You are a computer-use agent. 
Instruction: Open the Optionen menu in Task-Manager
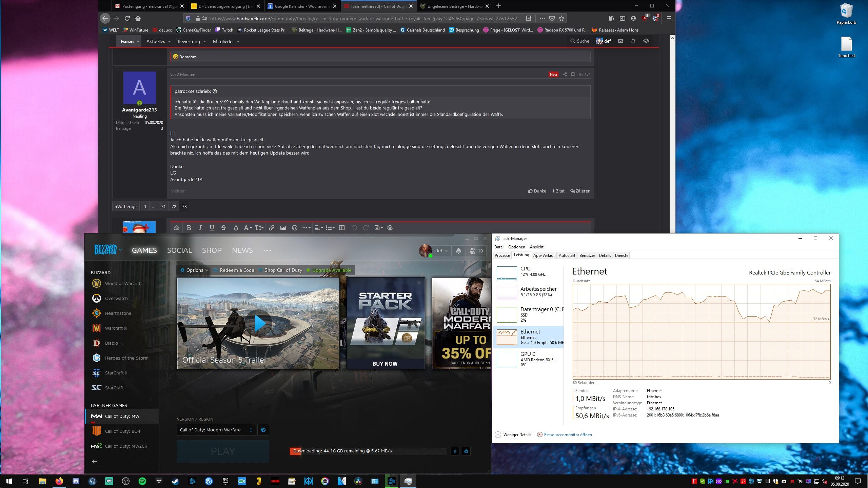pos(516,247)
